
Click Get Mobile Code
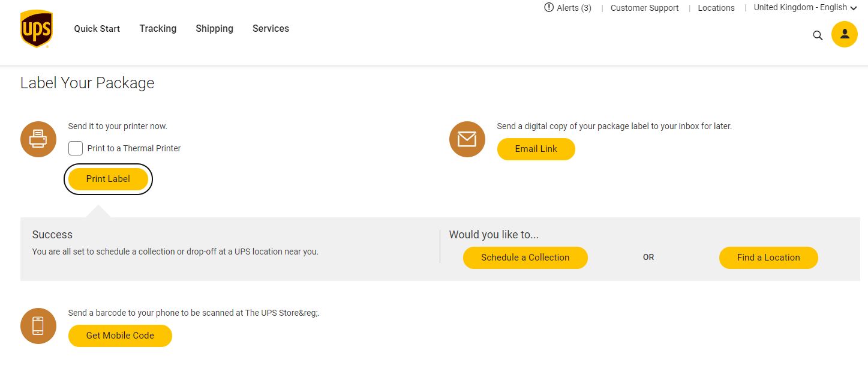click(x=120, y=336)
